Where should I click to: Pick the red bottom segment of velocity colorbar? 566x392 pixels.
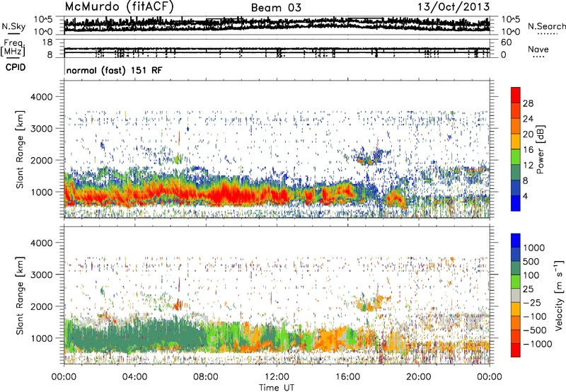tap(516, 350)
